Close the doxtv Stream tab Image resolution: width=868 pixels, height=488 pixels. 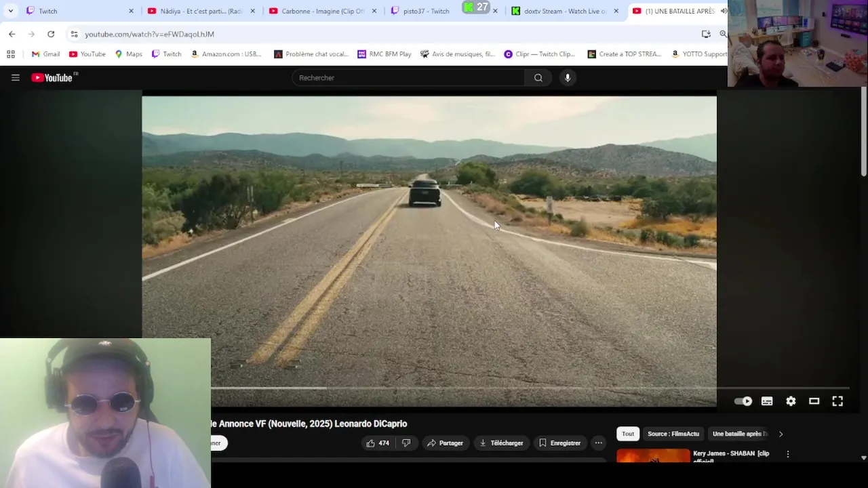click(x=616, y=11)
